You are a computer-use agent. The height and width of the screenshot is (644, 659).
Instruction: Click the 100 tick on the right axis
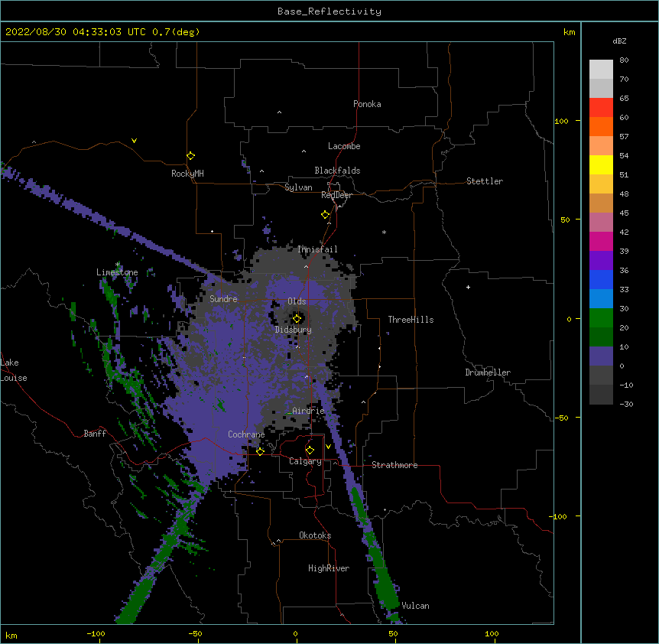click(561, 121)
